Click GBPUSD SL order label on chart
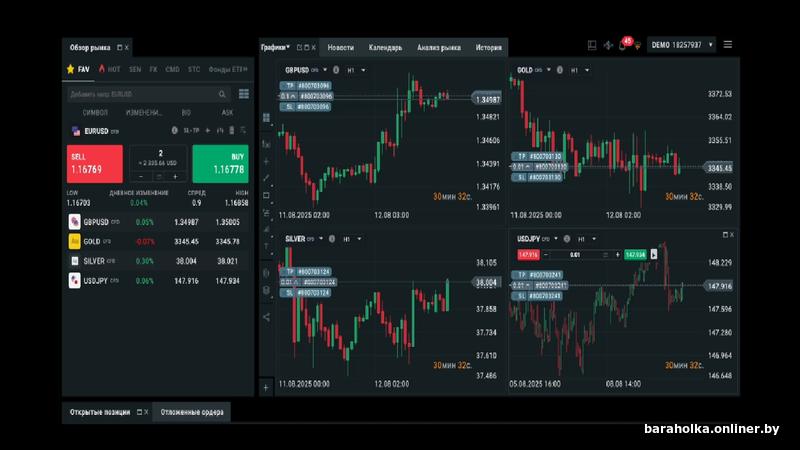This screenshot has height=450, width=800. (x=305, y=107)
